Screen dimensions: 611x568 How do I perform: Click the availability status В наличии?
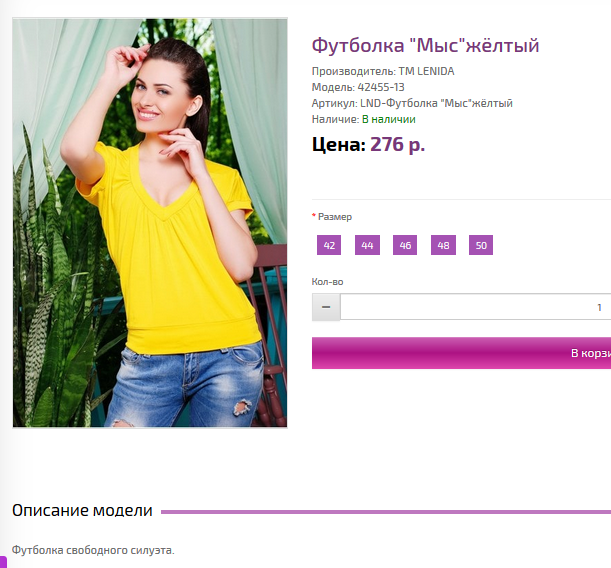coord(389,119)
